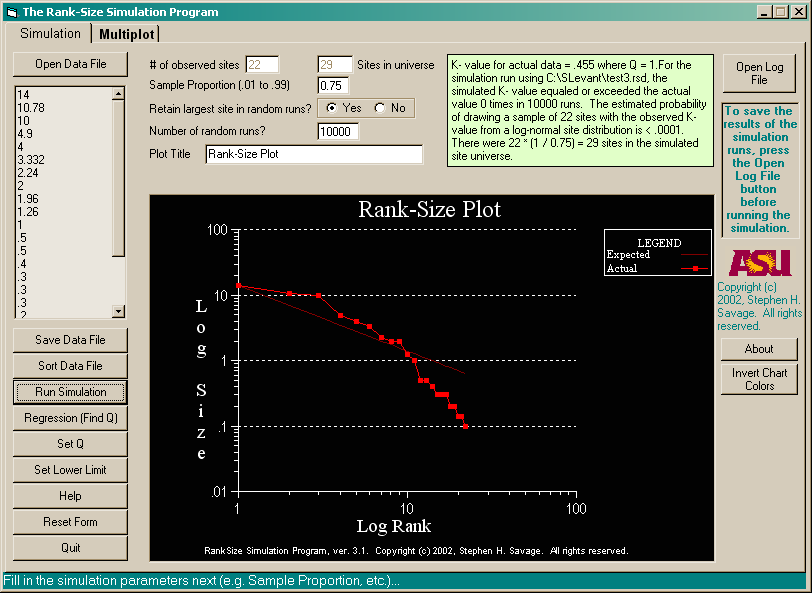Click the copyright notice by Stephen H. Savage
The image size is (812, 593).
click(x=759, y=307)
